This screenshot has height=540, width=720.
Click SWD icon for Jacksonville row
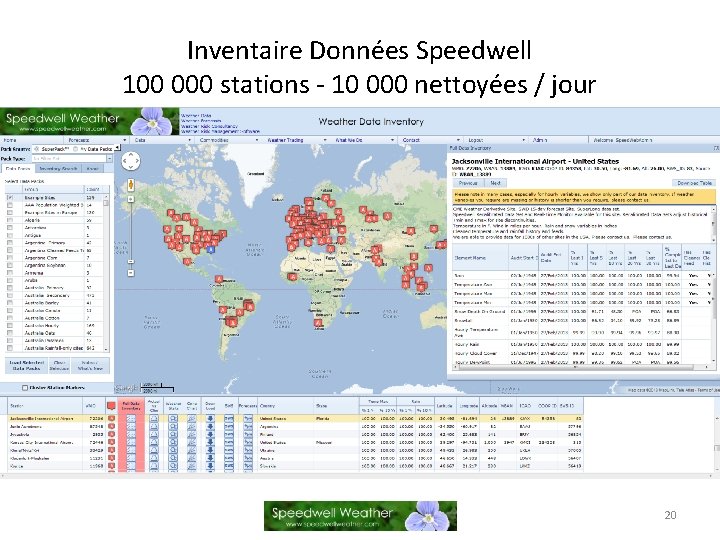(x=229, y=419)
